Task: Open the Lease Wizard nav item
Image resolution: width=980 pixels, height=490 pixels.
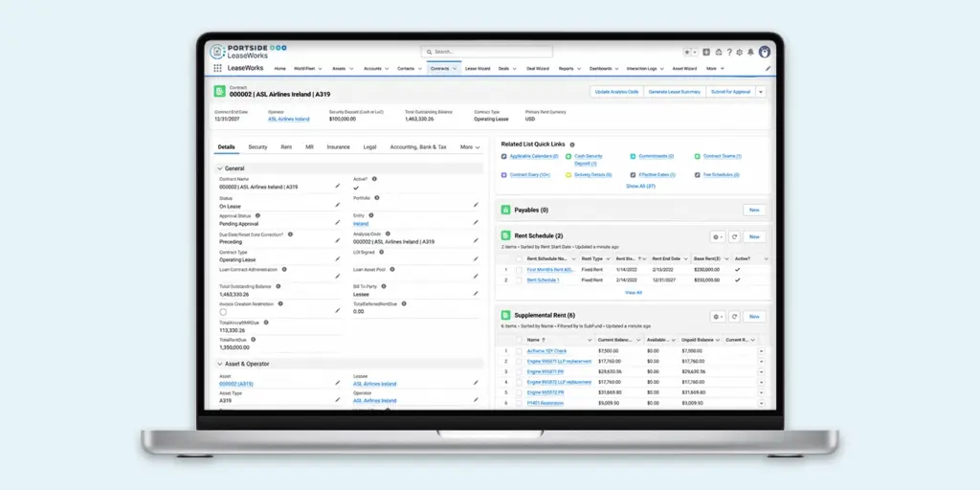Action: click(x=478, y=69)
